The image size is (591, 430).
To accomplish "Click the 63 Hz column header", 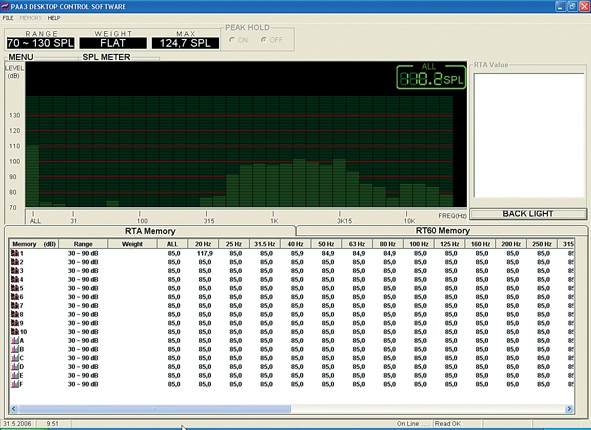I will click(x=357, y=244).
